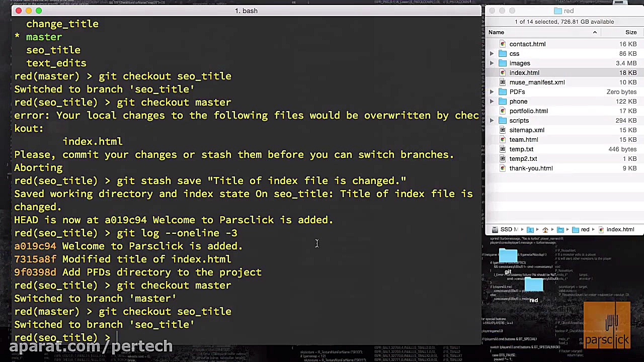Click the 'change_title' branch name in terminal
The width and height of the screenshot is (644, 362).
pos(62,24)
